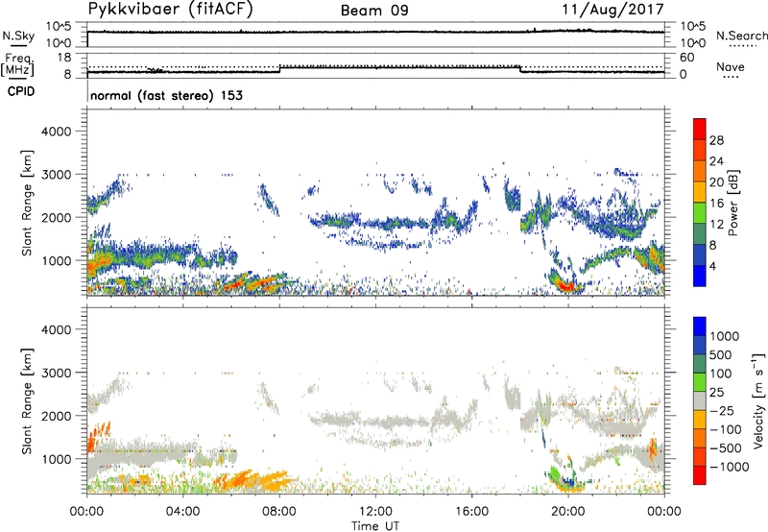Click the N.Search legend label
This screenshot has height=532, width=768.
[x=741, y=36]
